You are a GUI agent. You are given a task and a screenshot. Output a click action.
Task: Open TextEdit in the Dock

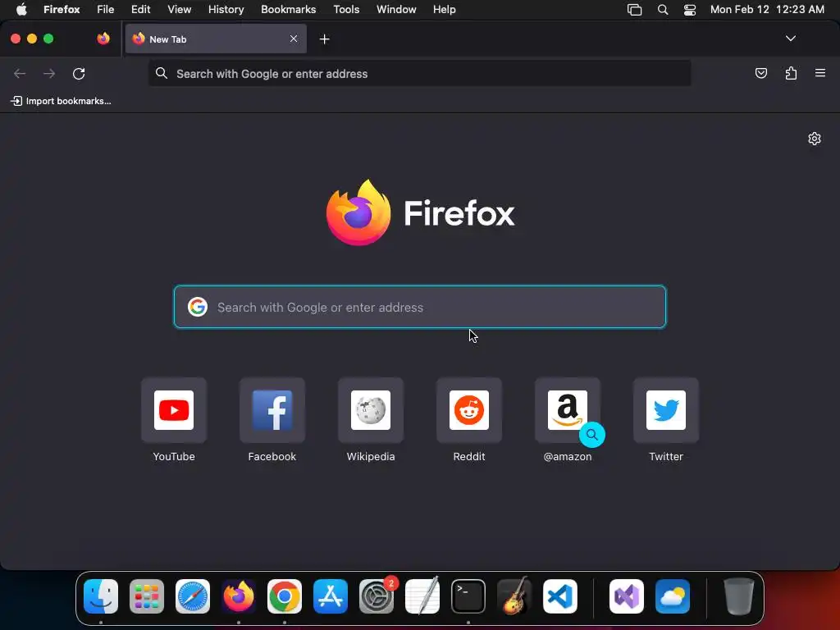(x=422, y=596)
